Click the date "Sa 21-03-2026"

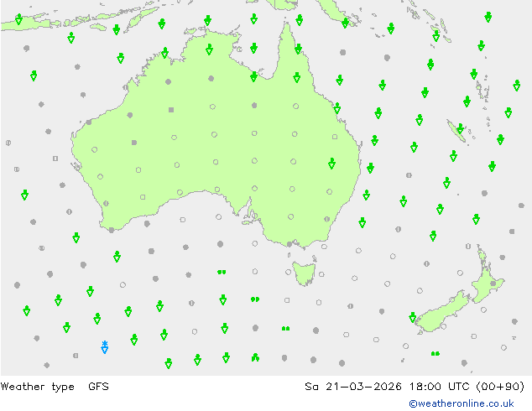tap(353, 387)
